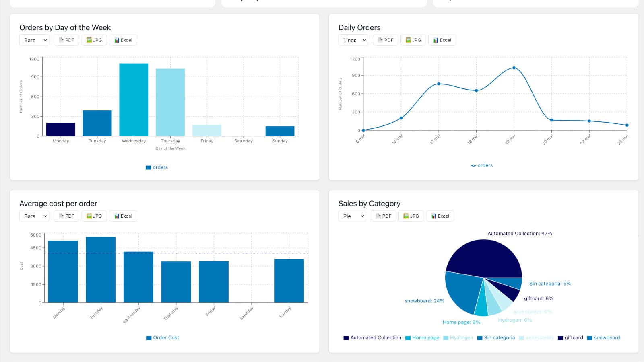This screenshot has width=644, height=362.
Task: Toggle giftcard legend item
Action: click(x=570, y=338)
